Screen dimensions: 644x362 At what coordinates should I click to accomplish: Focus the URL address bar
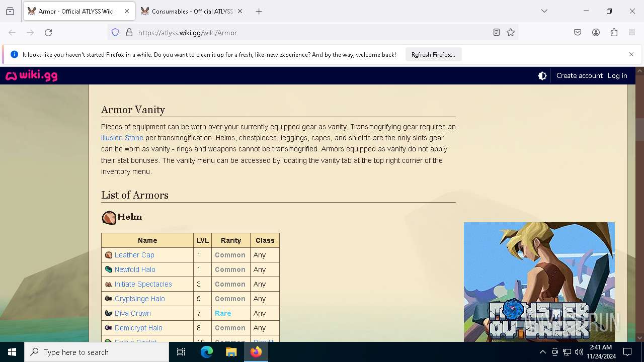coord(312,33)
